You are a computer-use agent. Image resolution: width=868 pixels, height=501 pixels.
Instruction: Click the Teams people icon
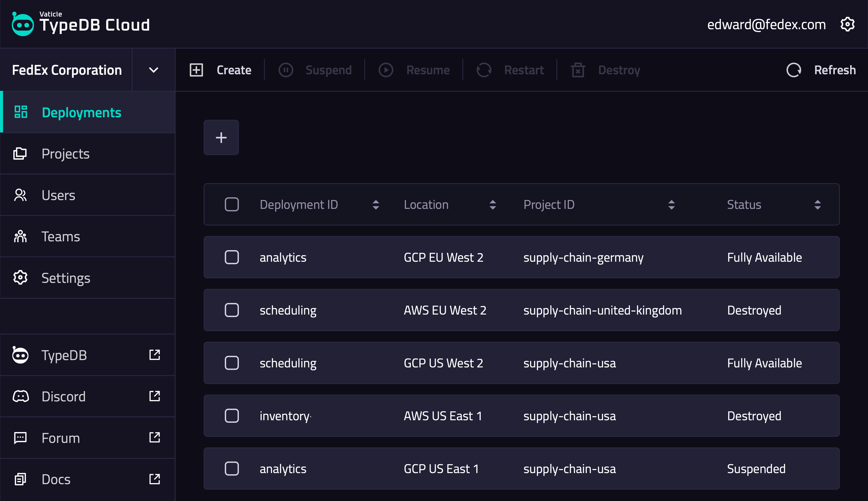click(x=20, y=236)
